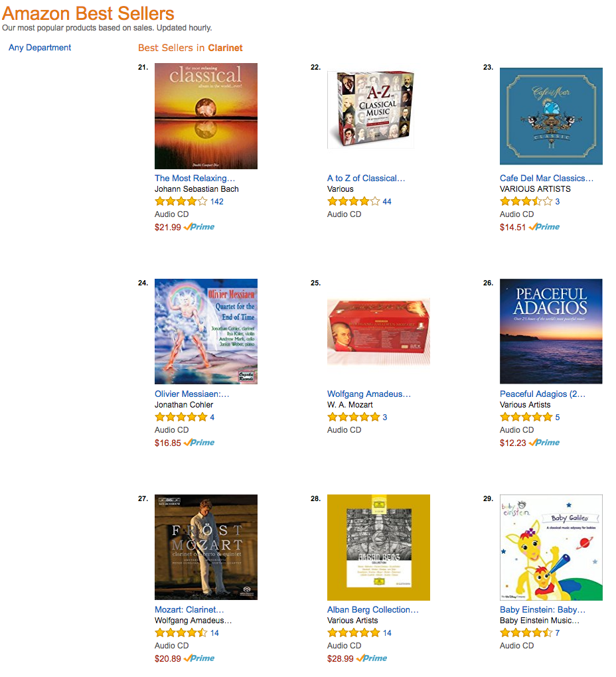Click the red Mozart box set image
This screenshot has width=616, height=677.
point(378,331)
